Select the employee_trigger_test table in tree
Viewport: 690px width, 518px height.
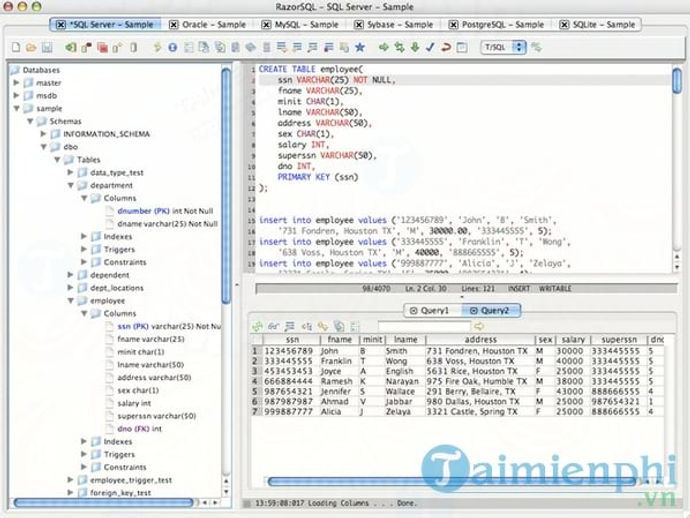(131, 480)
